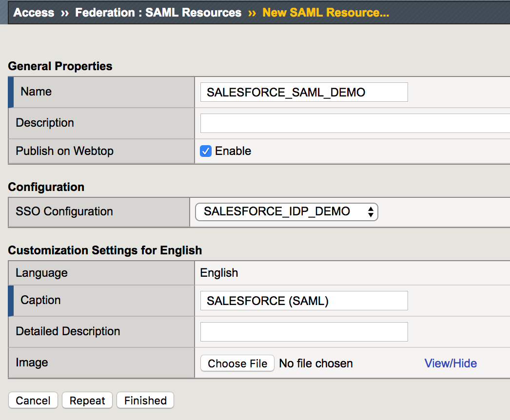Click the Image row label
510x420 pixels.
(32, 363)
